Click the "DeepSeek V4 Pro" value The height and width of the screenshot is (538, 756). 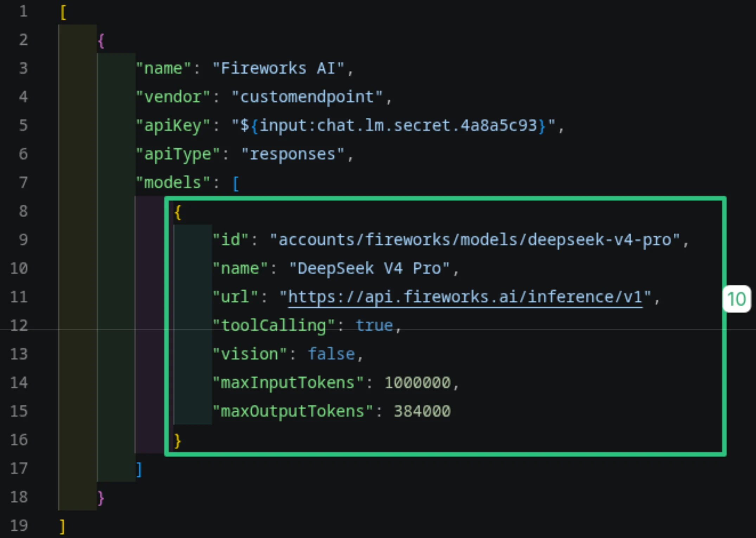[x=369, y=269]
